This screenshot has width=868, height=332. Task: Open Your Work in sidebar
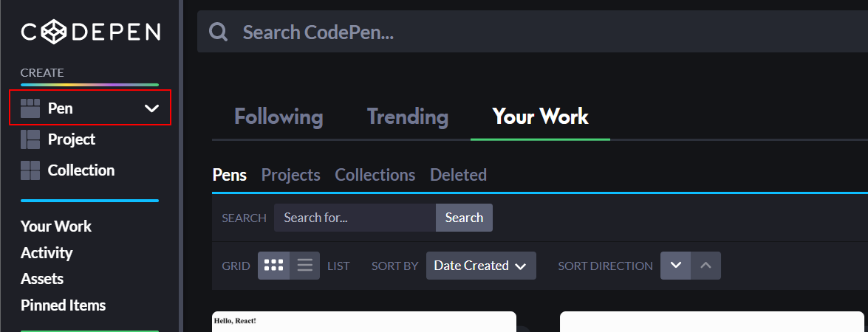[x=56, y=226]
